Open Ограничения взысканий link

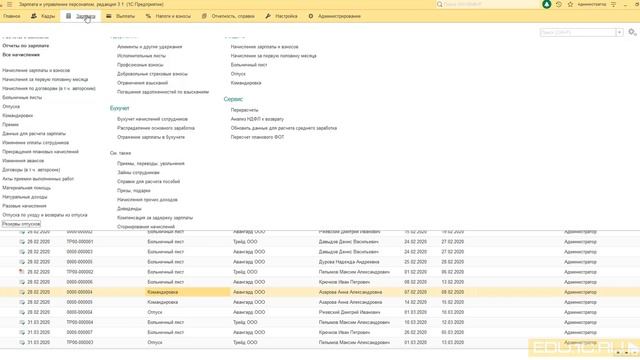(142, 83)
